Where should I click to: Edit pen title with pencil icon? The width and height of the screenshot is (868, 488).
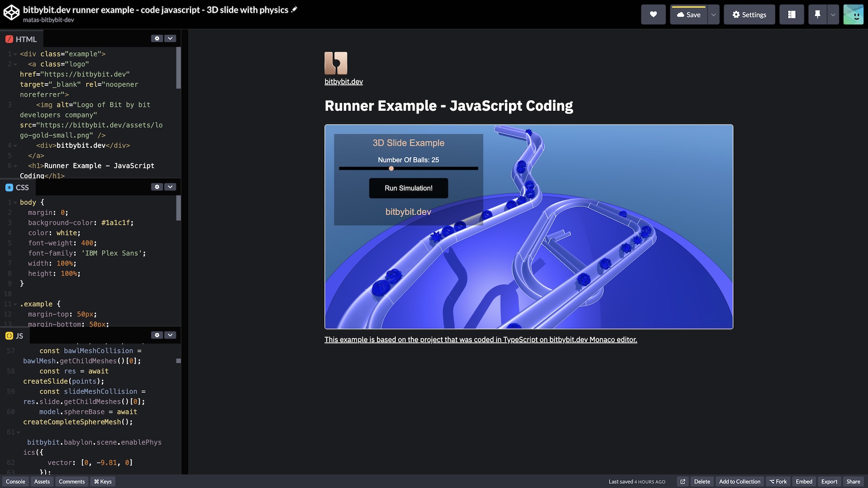(x=294, y=9)
